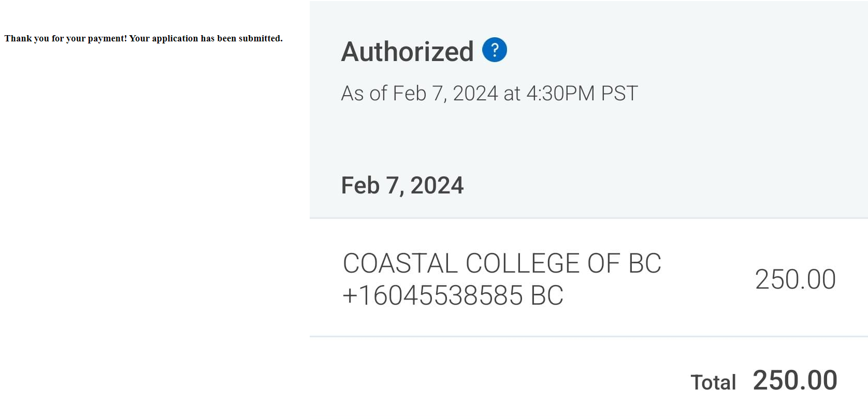Viewport: 868px width, 419px height.
Task: Click the Total label
Action: click(x=713, y=382)
